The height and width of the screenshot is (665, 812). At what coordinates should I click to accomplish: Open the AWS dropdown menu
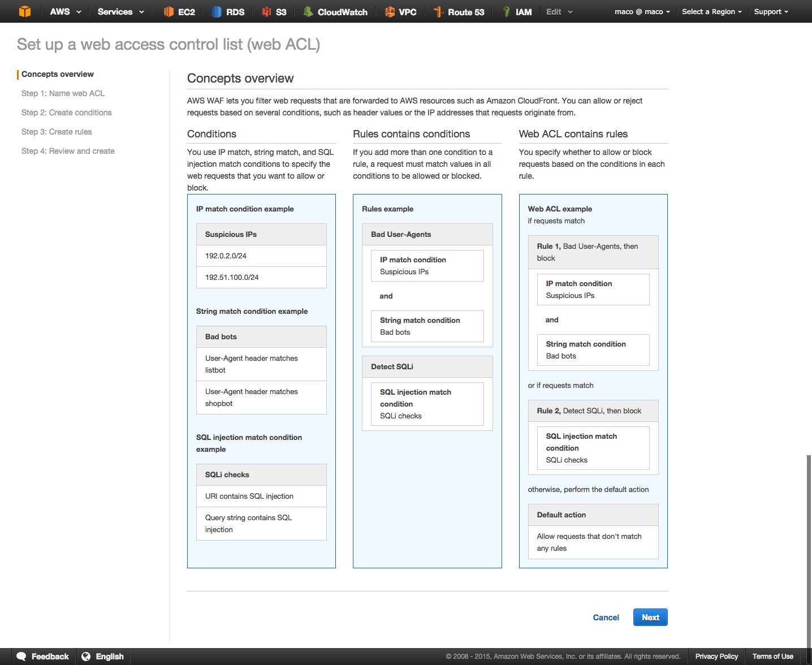(66, 11)
